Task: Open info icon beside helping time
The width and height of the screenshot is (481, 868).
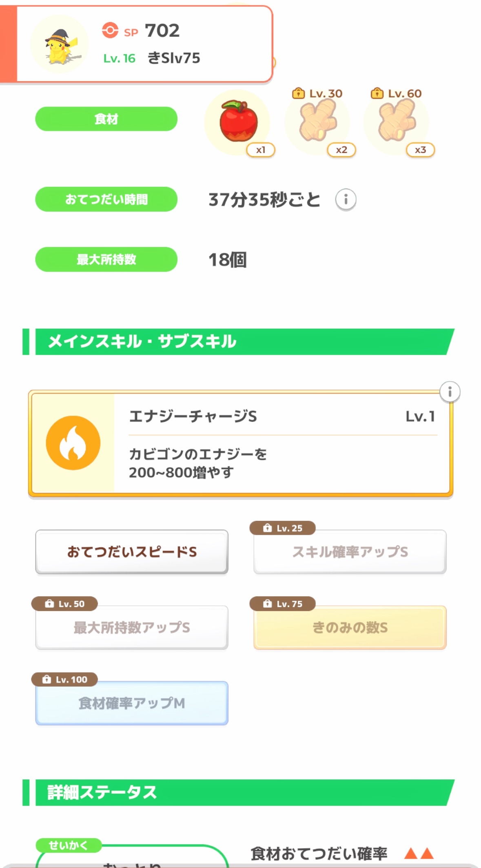Action: point(346,199)
